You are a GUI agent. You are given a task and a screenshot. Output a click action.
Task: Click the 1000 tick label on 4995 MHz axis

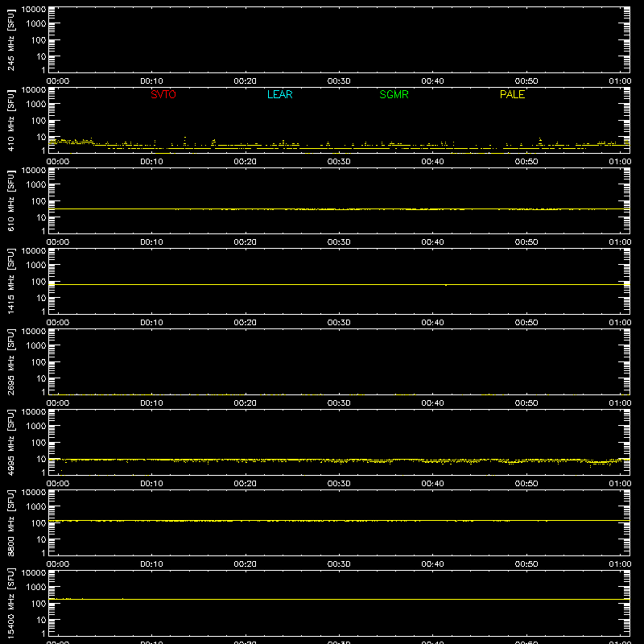tap(36, 427)
